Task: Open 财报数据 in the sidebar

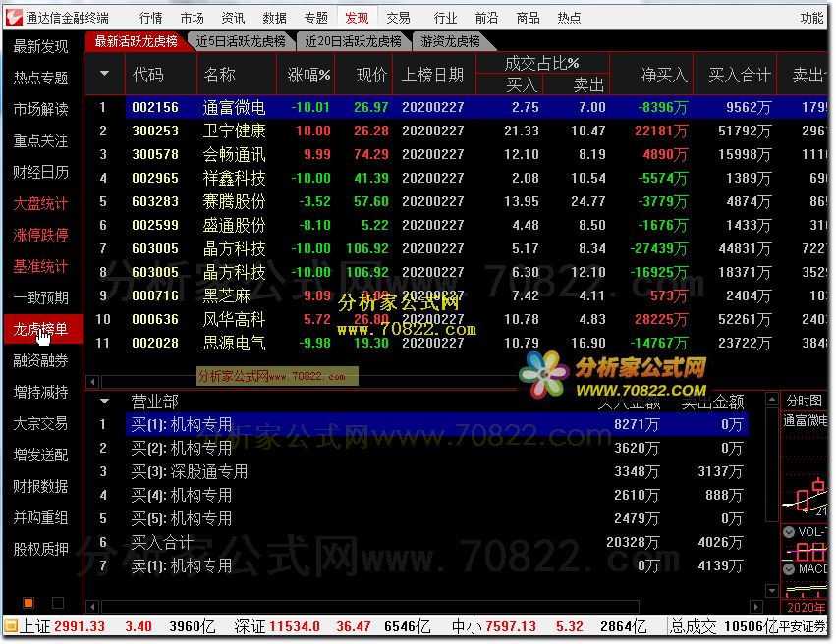Action: click(x=40, y=486)
